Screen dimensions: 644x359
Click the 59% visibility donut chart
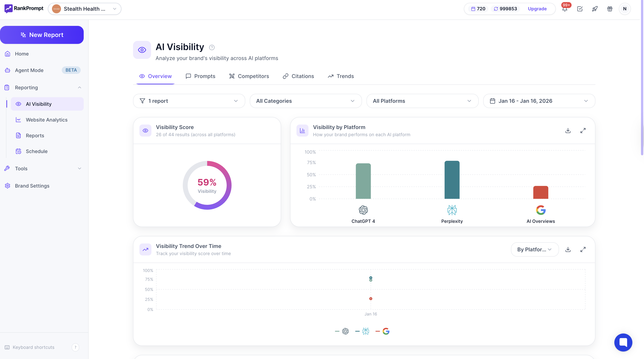point(207,185)
